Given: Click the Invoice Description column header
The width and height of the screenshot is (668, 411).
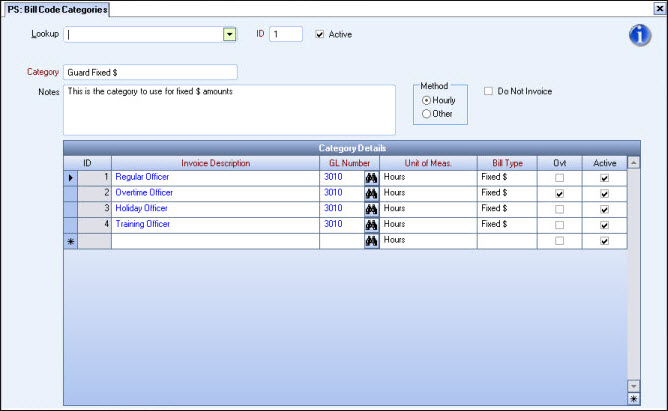Looking at the screenshot, I should 215,162.
